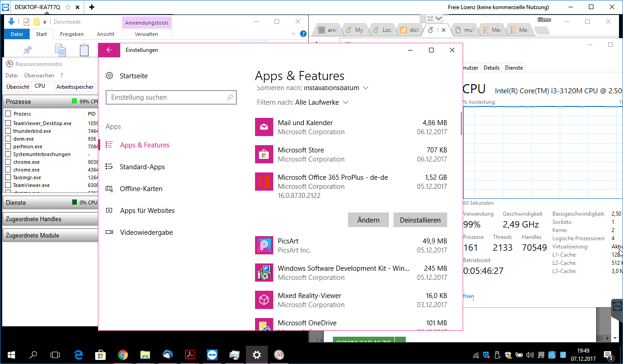The image size is (623, 364).
Task: Click Deinstallieren for Office 365 ProPlus
Action: [420, 220]
